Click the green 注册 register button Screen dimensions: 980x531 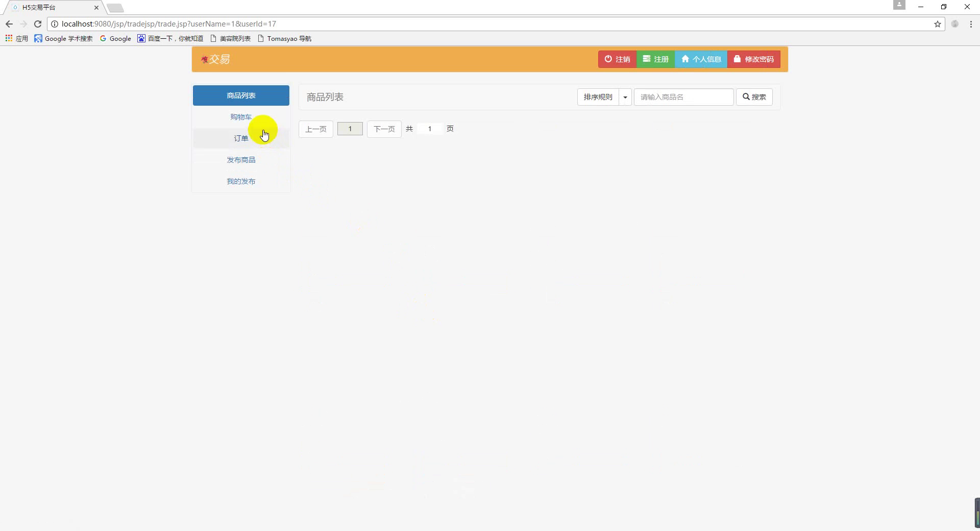(x=655, y=59)
